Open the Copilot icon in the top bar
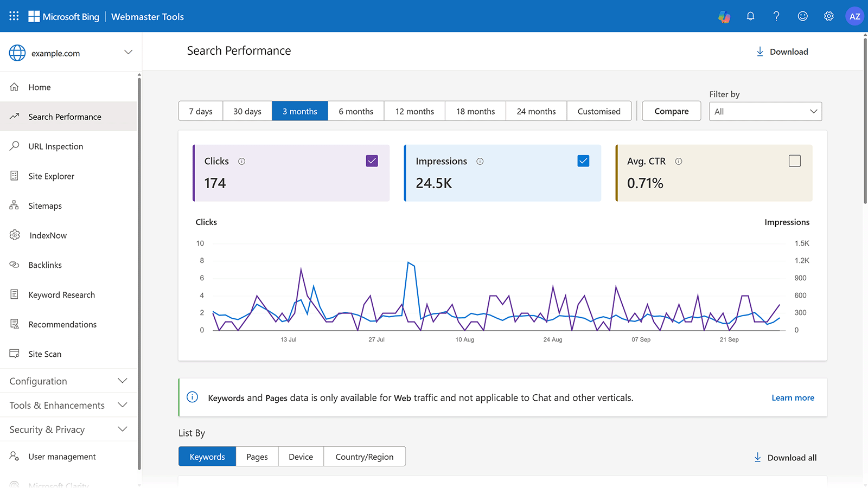 [x=724, y=16]
